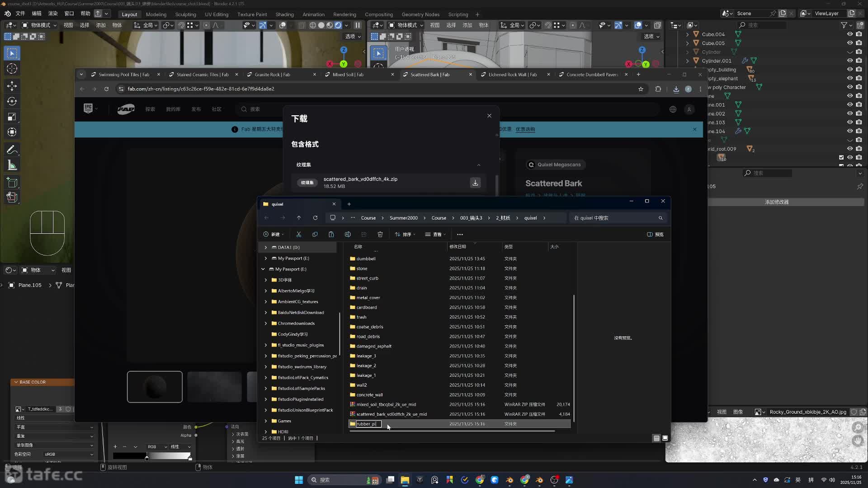Select the Move tool in Blender toolbar
The height and width of the screenshot is (488, 868).
(x=12, y=86)
